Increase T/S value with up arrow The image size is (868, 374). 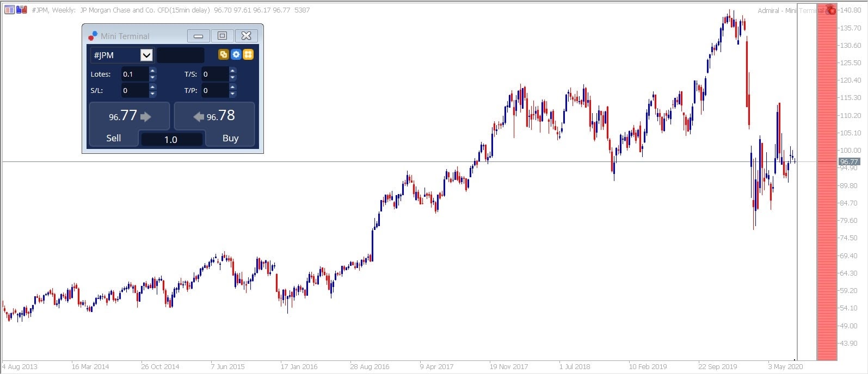tap(232, 71)
